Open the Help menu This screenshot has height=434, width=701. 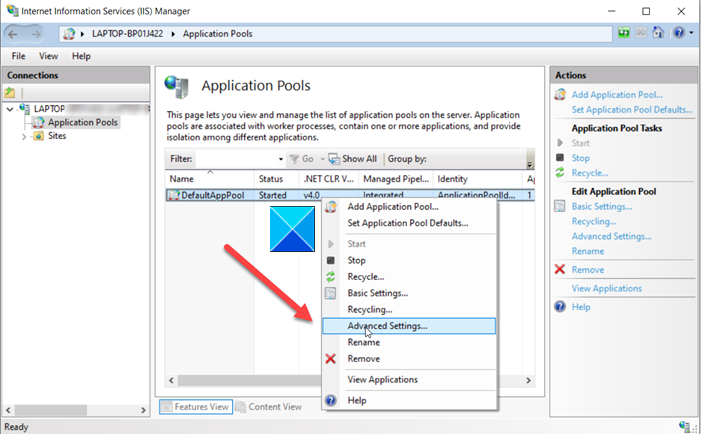click(x=81, y=56)
